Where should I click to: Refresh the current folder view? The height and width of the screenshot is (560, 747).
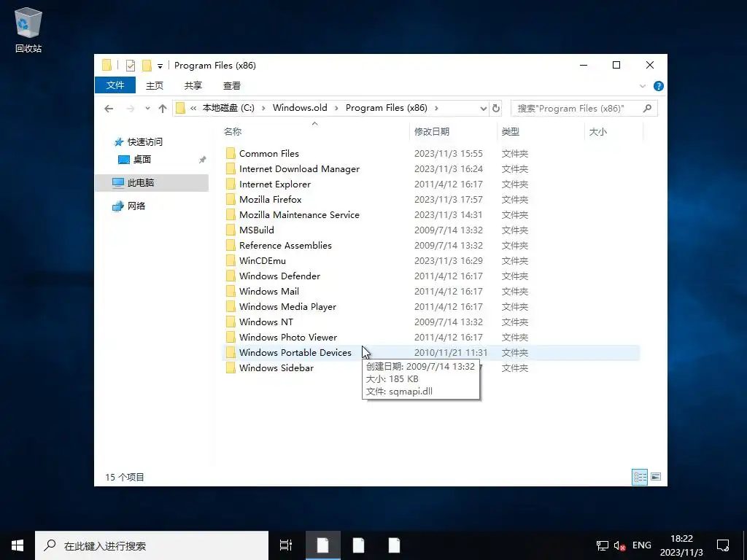point(496,109)
